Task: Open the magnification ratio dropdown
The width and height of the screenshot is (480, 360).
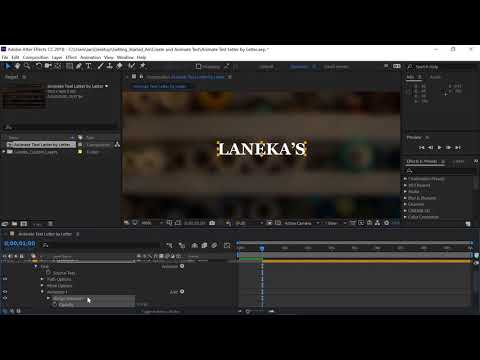Action: tap(152, 223)
